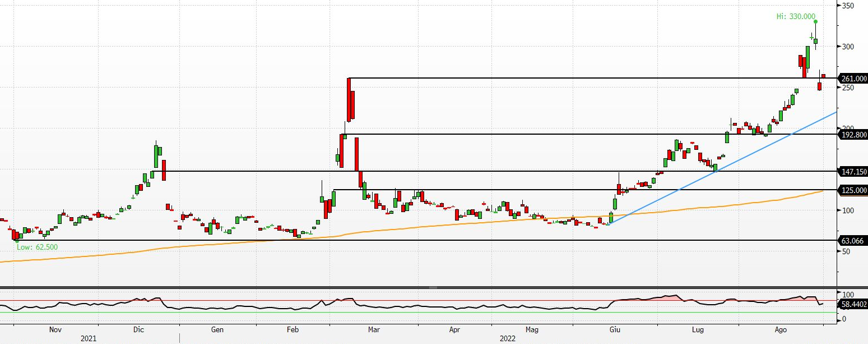Click the 2022 year label

tap(508, 338)
